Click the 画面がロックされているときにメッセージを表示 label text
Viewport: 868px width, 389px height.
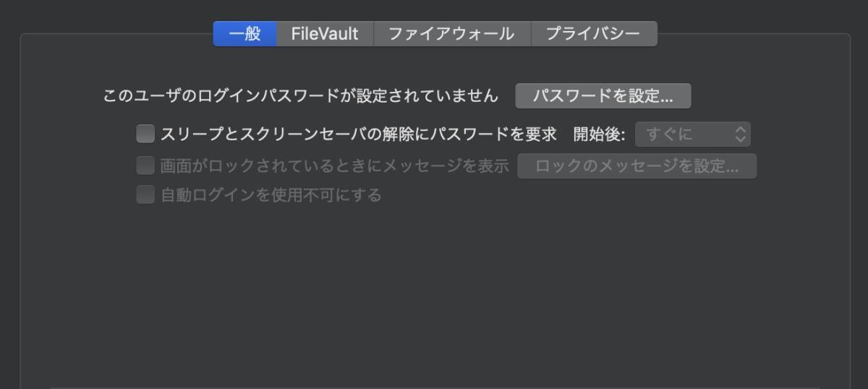tap(334, 166)
